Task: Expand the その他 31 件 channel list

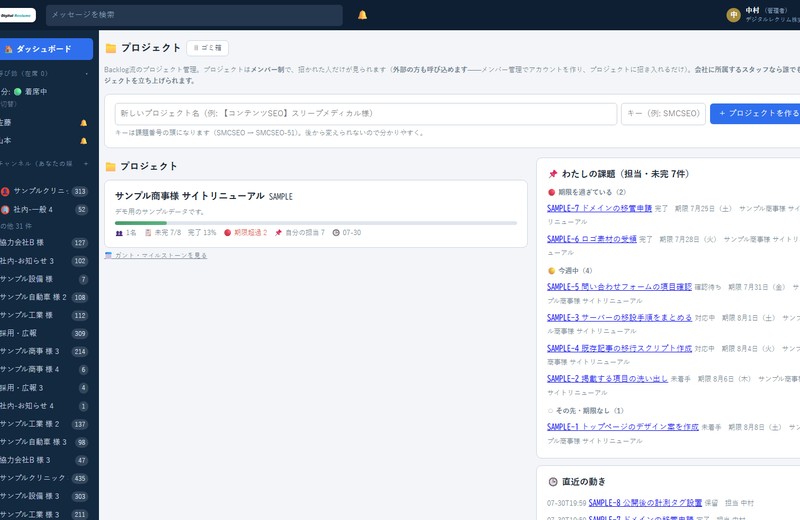Action: [16, 226]
